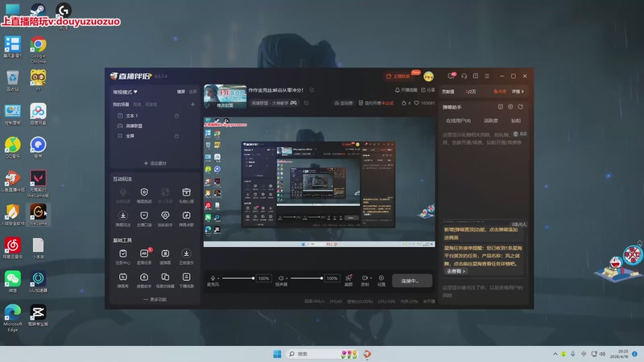Expand the 常规模式 mode dropdown
The image size is (644, 362).
(126, 92)
